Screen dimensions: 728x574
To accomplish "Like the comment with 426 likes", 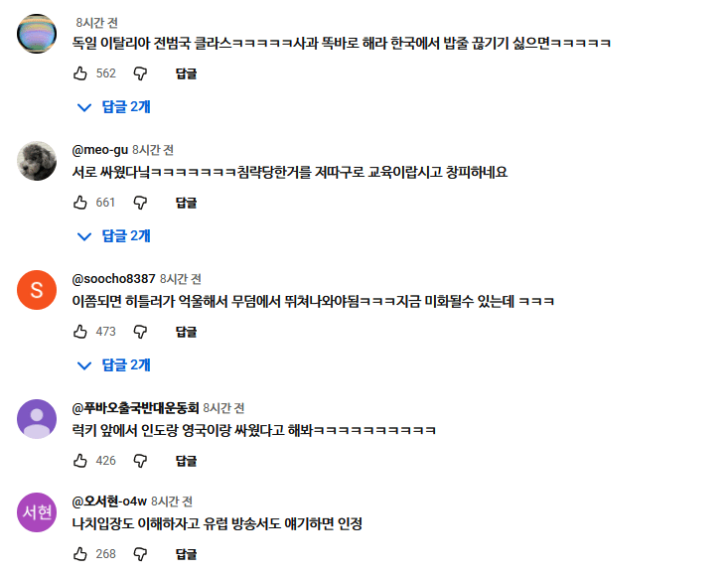I will [x=80, y=461].
